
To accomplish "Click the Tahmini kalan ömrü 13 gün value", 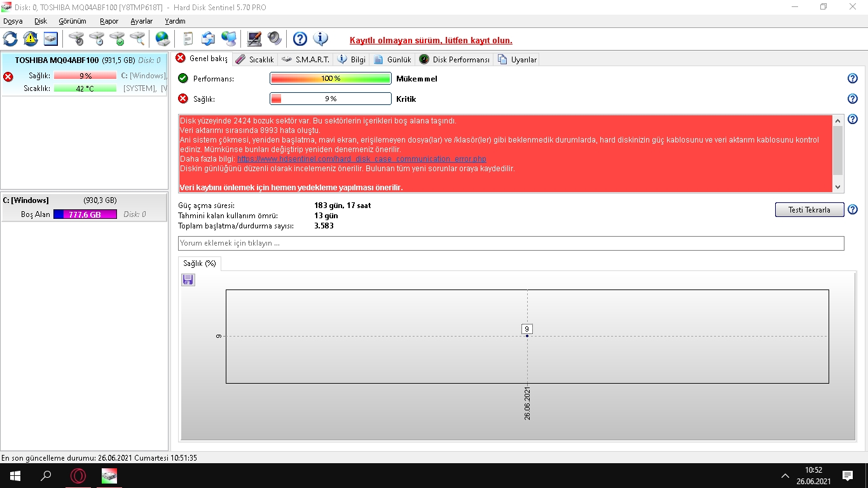I will tap(326, 216).
